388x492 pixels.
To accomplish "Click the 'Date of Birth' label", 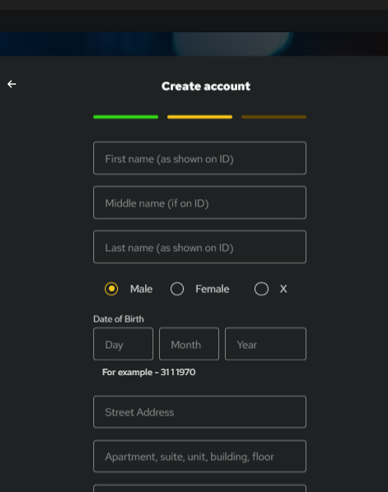I will coord(119,319).
